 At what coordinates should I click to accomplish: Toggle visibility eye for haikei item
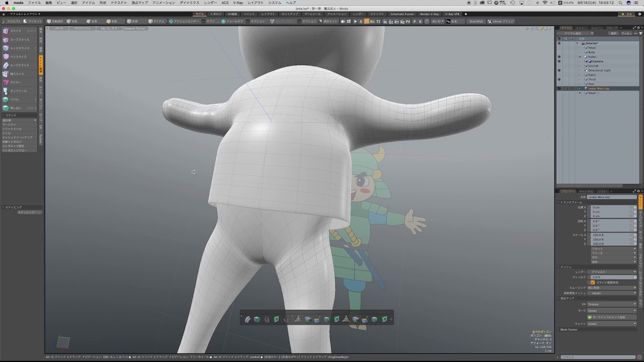pos(559,57)
